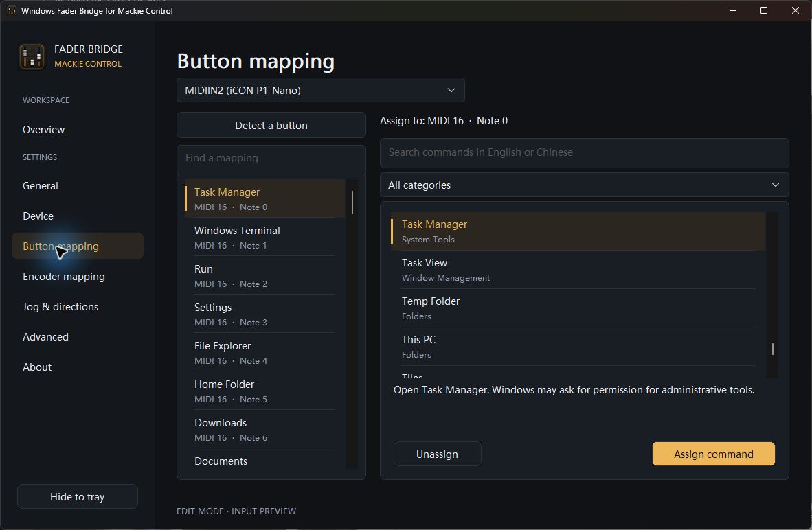Image resolution: width=812 pixels, height=530 pixels.
Task: Click the Assign command button
Action: pos(714,454)
